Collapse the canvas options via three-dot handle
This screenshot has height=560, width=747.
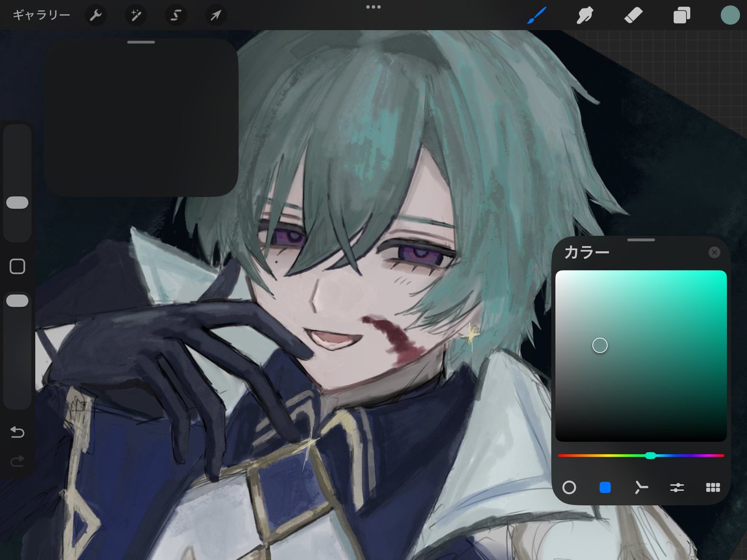tap(374, 7)
